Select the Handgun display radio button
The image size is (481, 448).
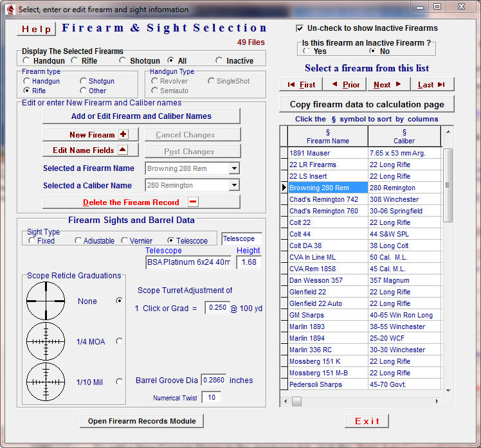(26, 60)
